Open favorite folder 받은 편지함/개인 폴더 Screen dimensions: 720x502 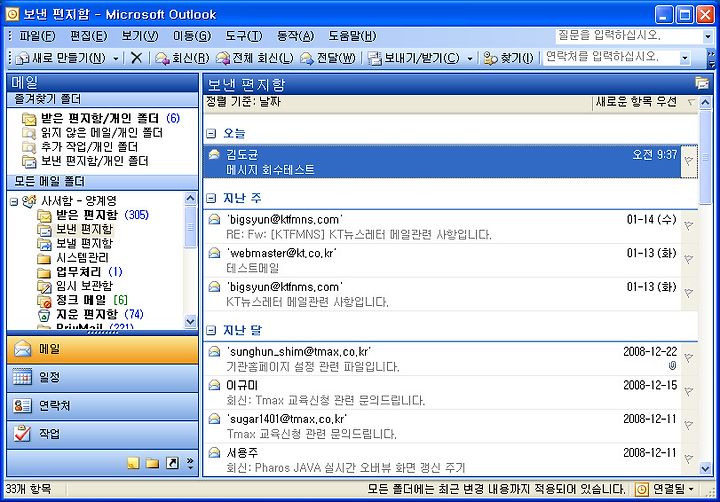[101, 118]
